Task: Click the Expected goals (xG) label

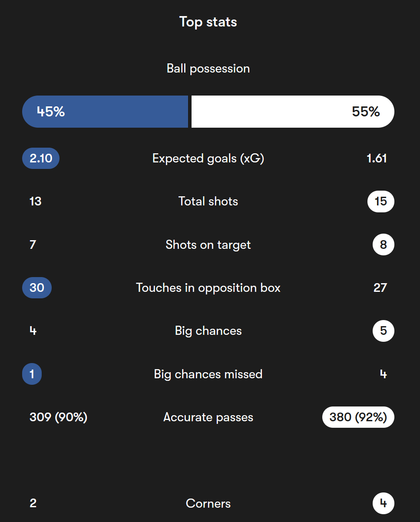Action: point(208,159)
